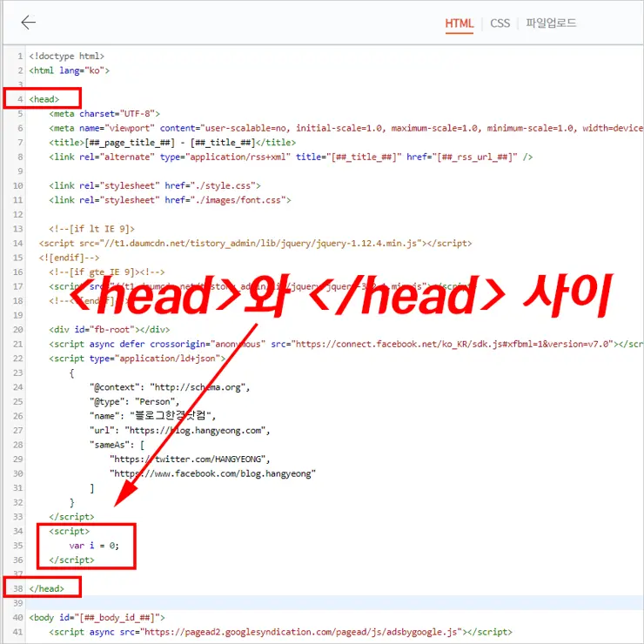644x644 pixels.
Task: Switch to the HTML tab
Action: point(460,23)
